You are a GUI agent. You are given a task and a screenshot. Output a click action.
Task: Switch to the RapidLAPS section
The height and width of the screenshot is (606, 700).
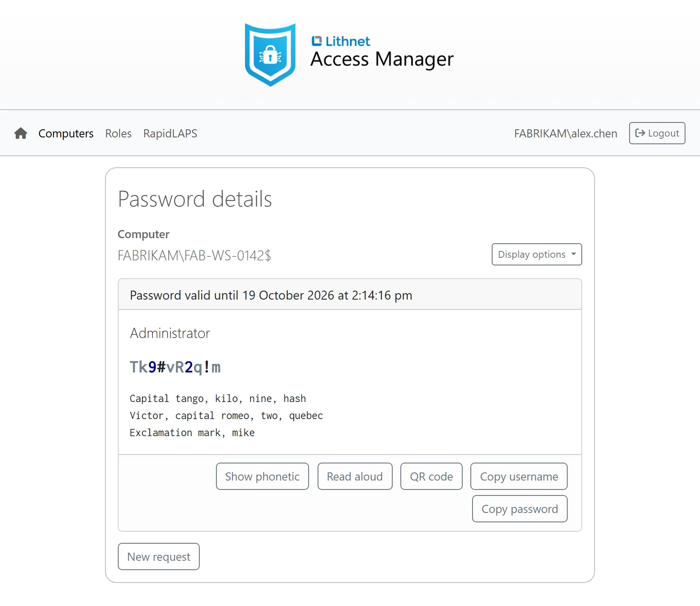tap(170, 134)
